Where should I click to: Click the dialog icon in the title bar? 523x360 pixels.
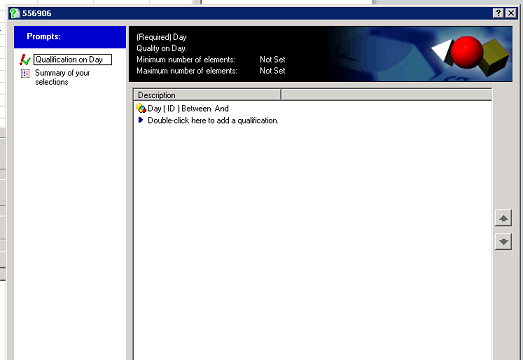coord(15,13)
